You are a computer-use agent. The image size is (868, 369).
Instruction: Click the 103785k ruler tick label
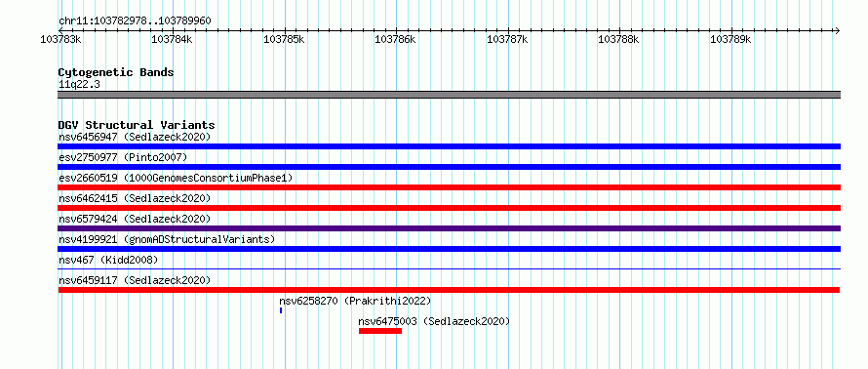click(284, 39)
